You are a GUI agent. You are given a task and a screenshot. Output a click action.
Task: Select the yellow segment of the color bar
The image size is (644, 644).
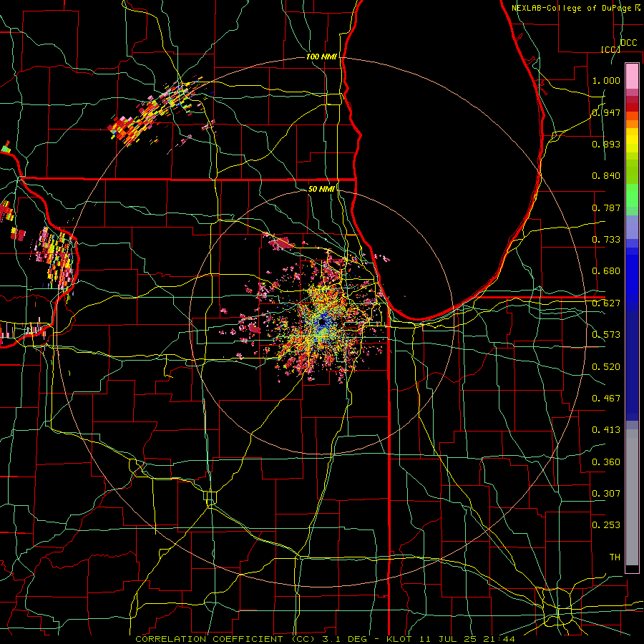click(x=632, y=141)
